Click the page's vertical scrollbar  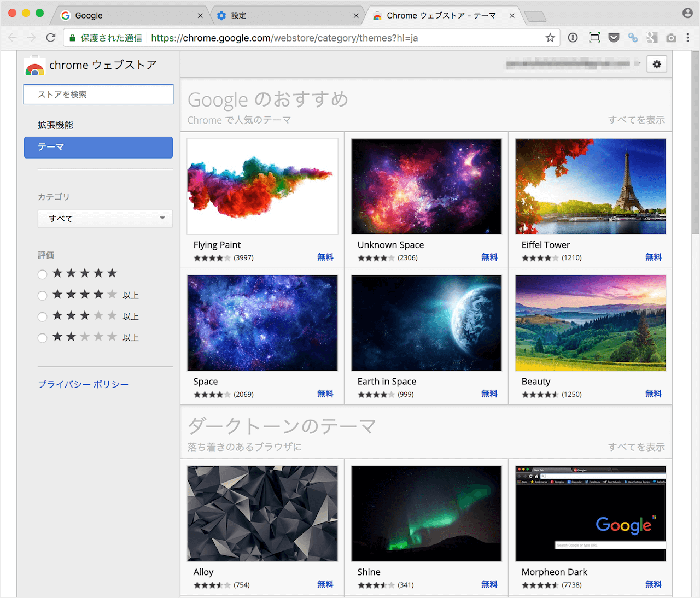click(696, 143)
